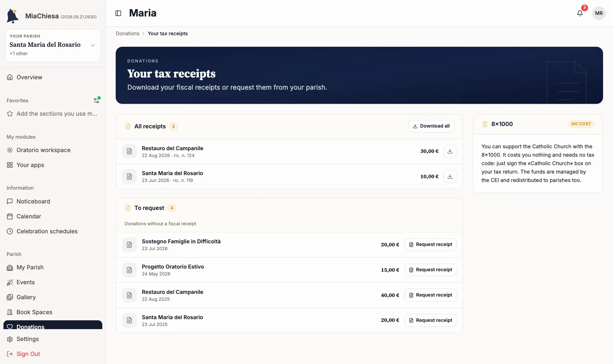This screenshot has width=613, height=364.
Task: Open the Gallery section
Action: click(x=53, y=297)
